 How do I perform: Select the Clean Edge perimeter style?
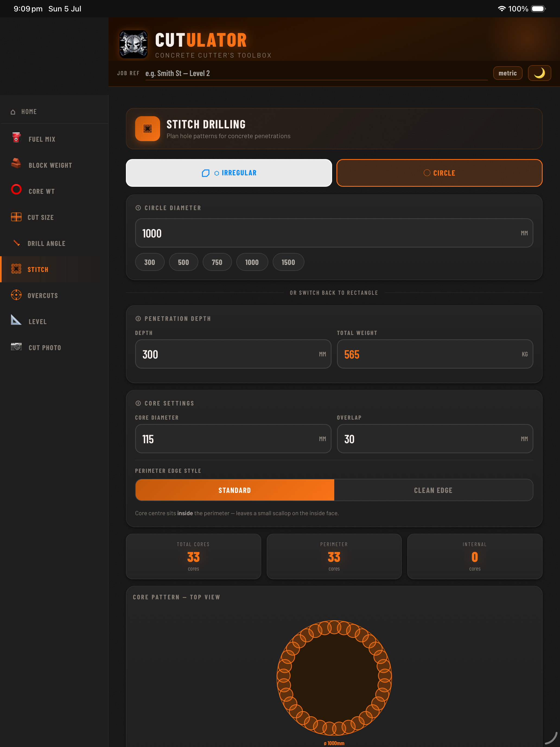coord(433,490)
